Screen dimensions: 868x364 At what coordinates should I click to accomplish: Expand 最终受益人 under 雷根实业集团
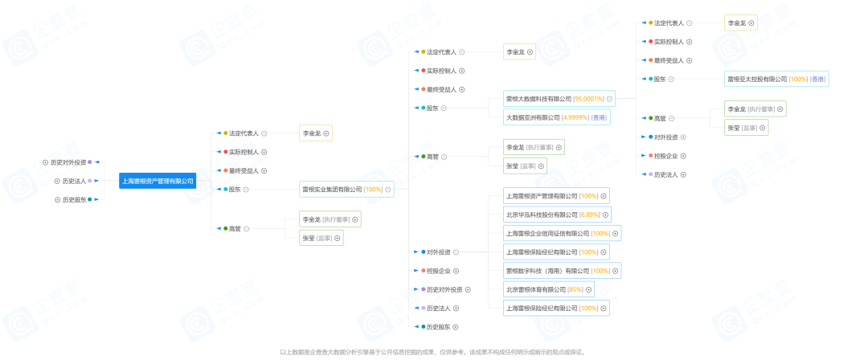[x=461, y=90]
